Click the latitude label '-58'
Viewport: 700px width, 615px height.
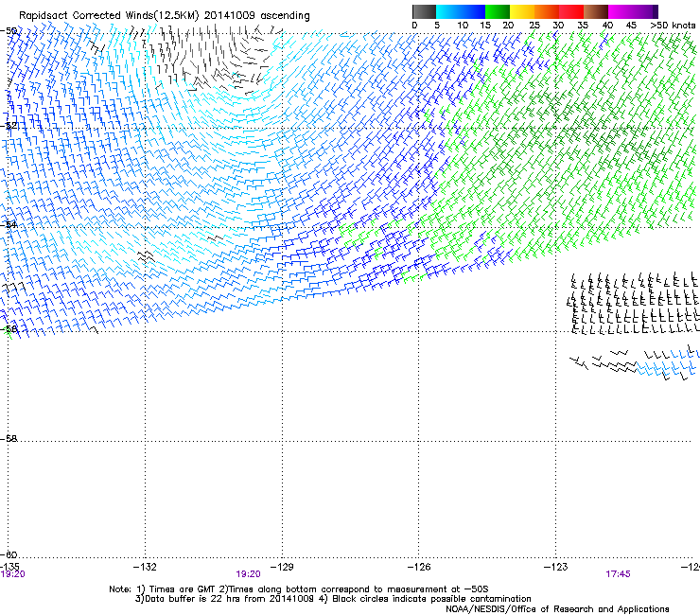(9, 439)
